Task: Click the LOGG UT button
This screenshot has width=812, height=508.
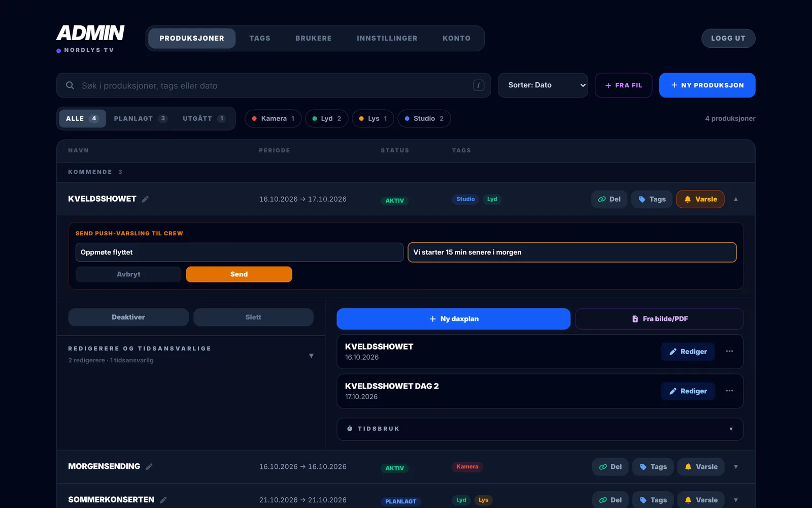Action: (x=728, y=38)
